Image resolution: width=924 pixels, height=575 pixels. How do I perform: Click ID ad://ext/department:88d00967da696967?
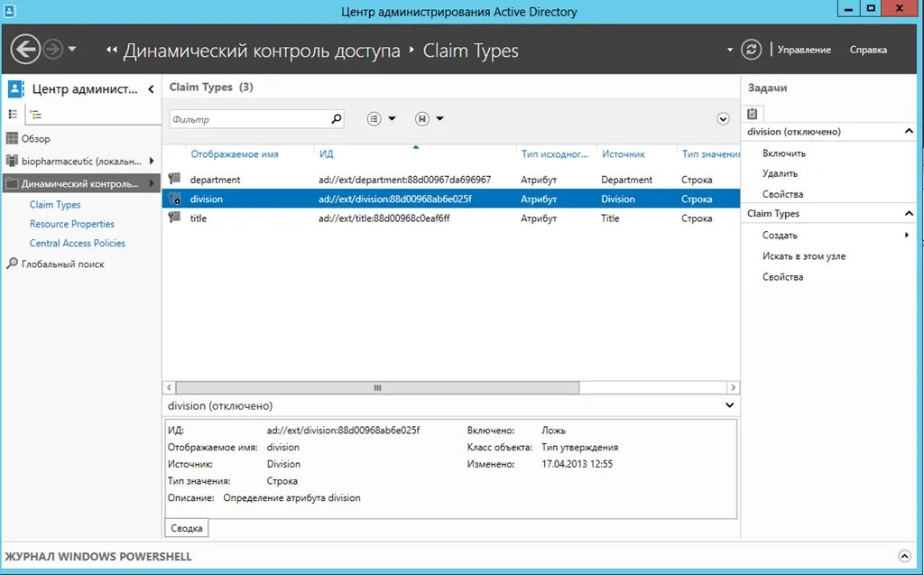[404, 180]
